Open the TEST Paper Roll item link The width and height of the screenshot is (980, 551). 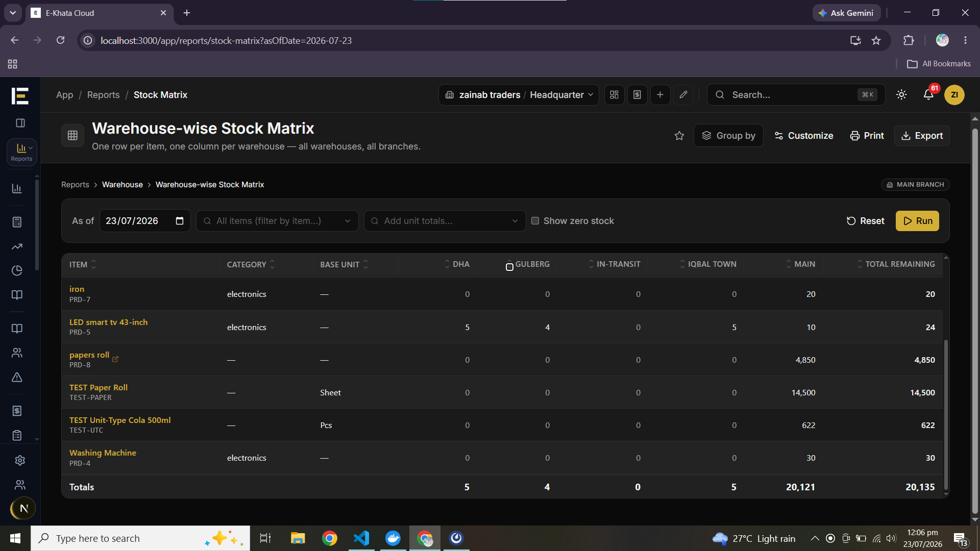[x=99, y=387]
